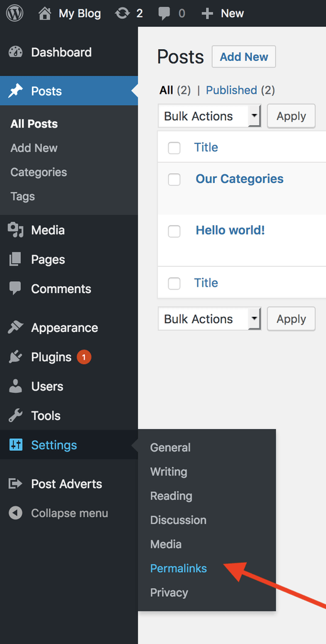Click the updates refresh icon
326x644 pixels.
coord(122,14)
